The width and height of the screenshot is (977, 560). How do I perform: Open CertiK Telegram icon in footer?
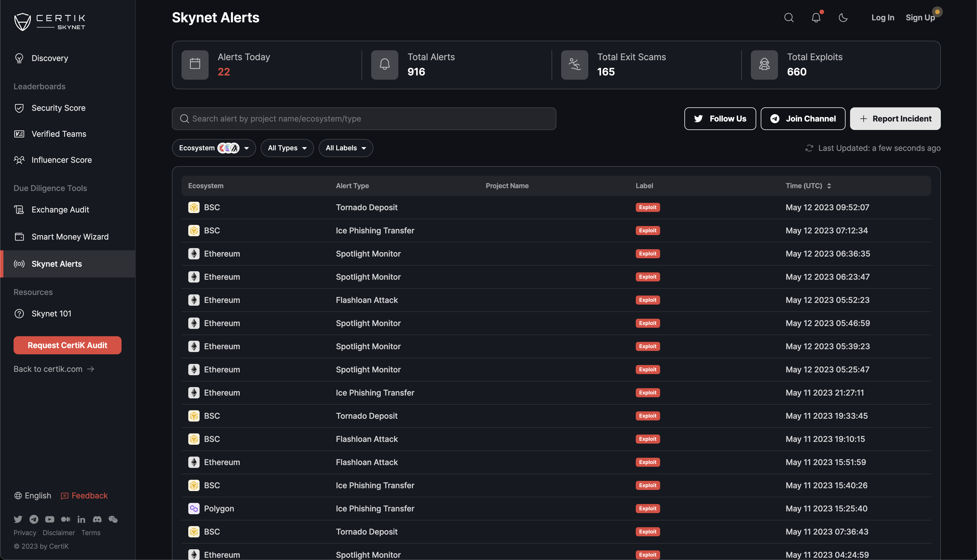coord(34,519)
